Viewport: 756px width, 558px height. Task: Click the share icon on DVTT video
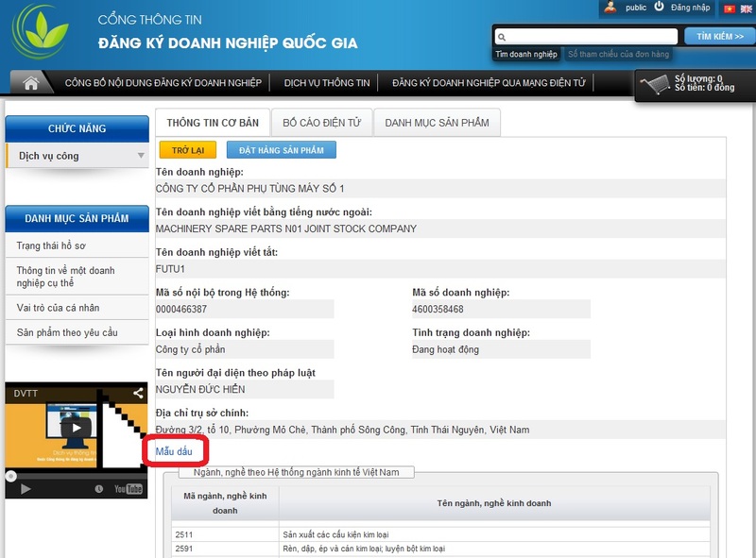pyautogui.click(x=138, y=393)
